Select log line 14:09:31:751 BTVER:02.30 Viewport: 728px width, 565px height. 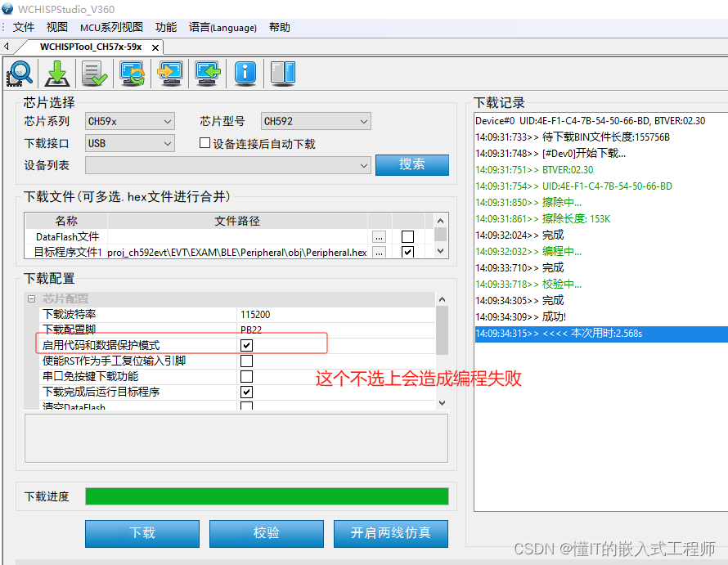[601, 170]
